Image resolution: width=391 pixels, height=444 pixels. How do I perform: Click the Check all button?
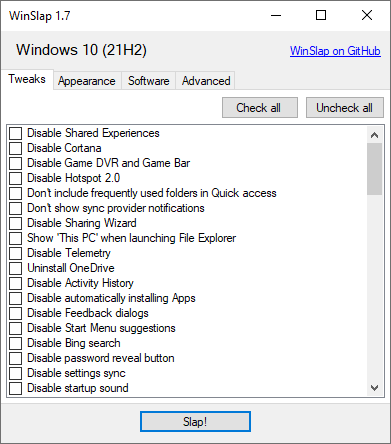260,108
